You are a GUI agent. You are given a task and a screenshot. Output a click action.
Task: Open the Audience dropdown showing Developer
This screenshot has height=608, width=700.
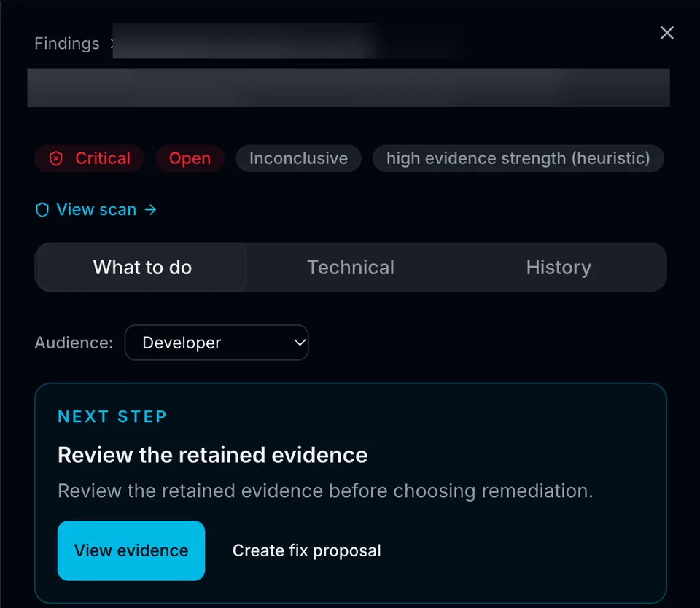[x=217, y=343]
